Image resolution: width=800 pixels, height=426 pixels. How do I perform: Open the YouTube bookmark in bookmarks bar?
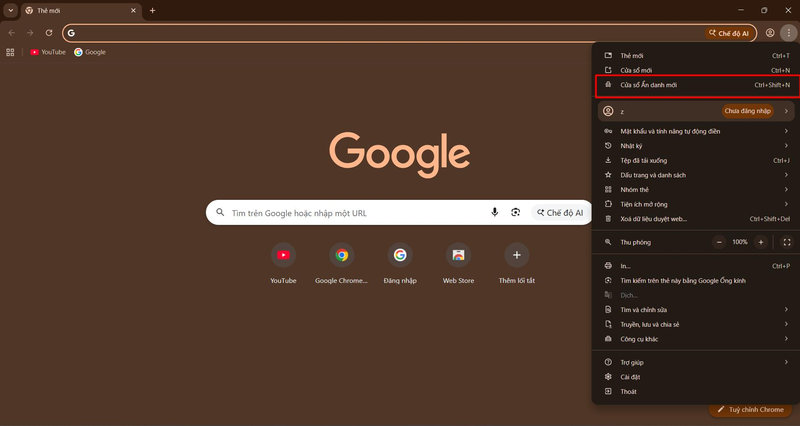(48, 52)
